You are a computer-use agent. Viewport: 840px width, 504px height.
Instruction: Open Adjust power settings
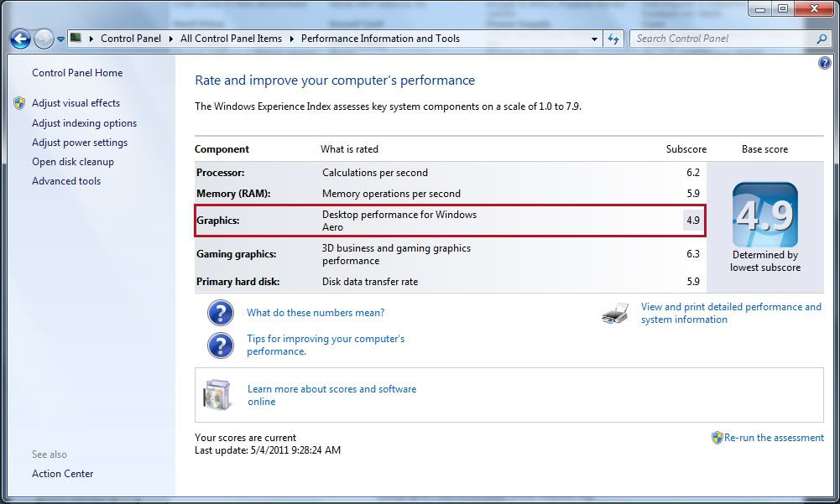click(x=79, y=143)
